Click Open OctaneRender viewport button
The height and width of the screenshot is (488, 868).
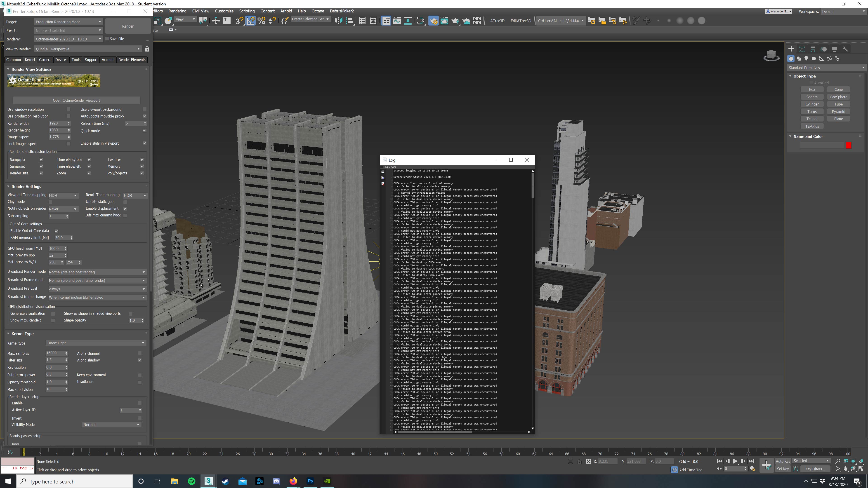(76, 100)
